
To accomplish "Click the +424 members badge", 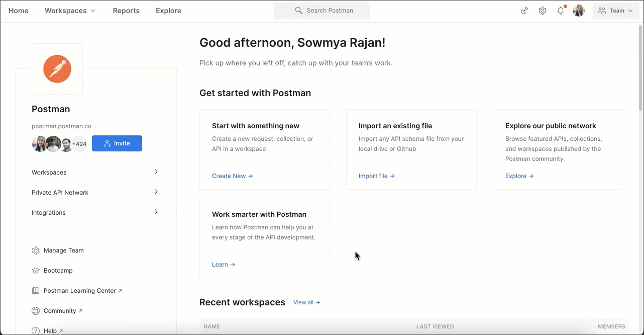I will pyautogui.click(x=79, y=144).
